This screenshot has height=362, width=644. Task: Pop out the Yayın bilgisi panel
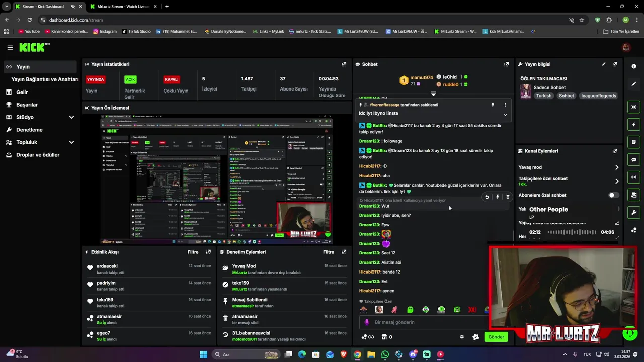(615, 64)
